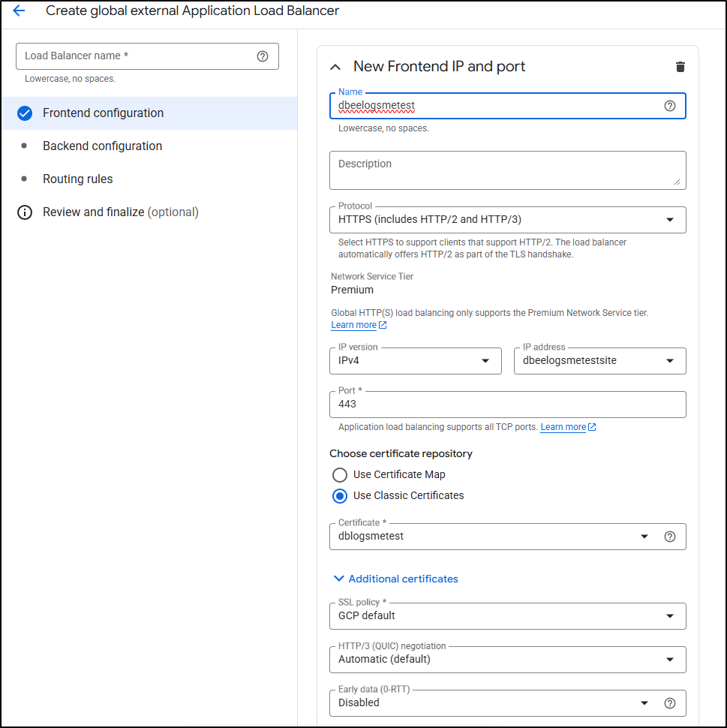The height and width of the screenshot is (728, 727).
Task: Open the IP address dropdown
Action: 599,361
